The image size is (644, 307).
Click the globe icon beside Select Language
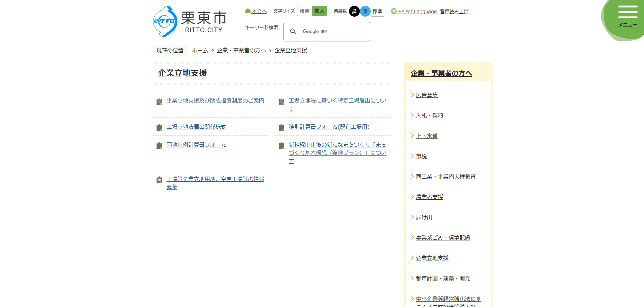(394, 11)
